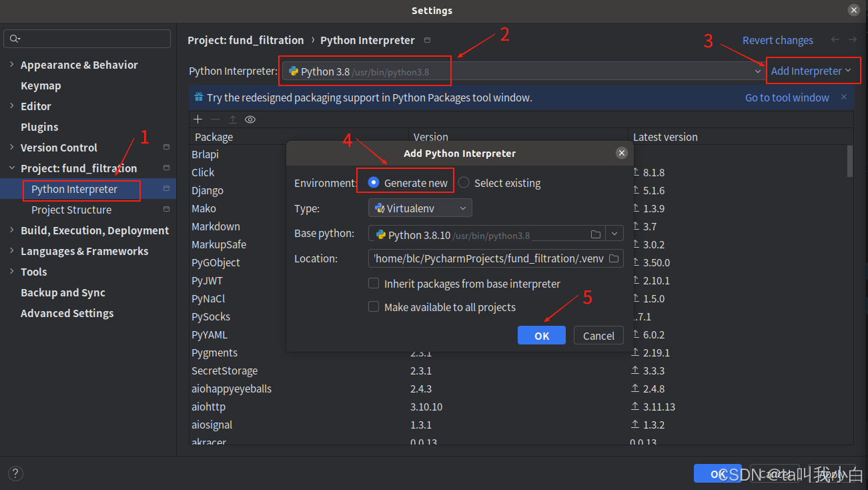Viewport: 868px width, 490px height.
Task: Click the upgrade package arrow icon
Action: [x=232, y=119]
